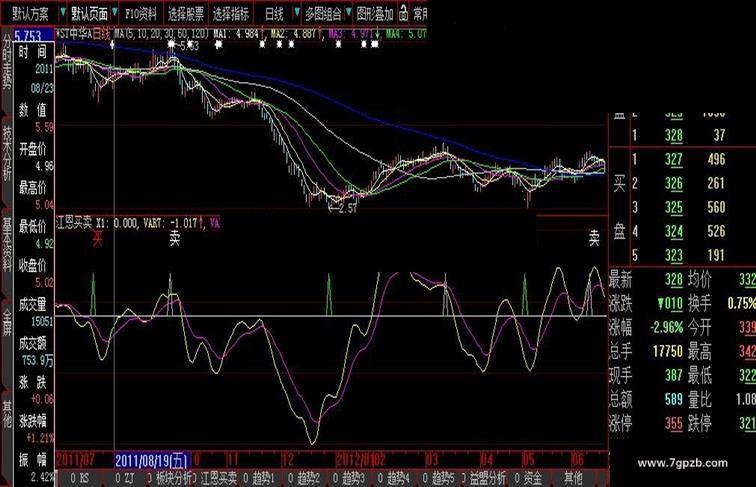Select the 资金 bottom tab

529,478
